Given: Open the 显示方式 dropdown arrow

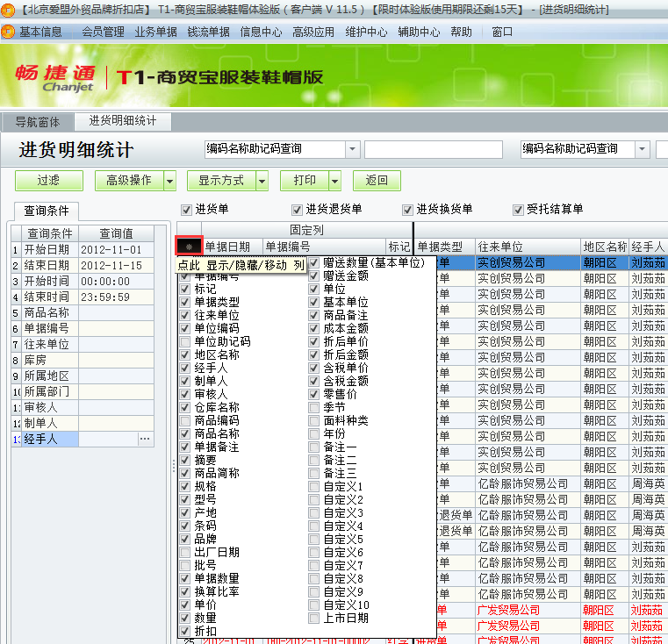Looking at the screenshot, I should (262, 181).
